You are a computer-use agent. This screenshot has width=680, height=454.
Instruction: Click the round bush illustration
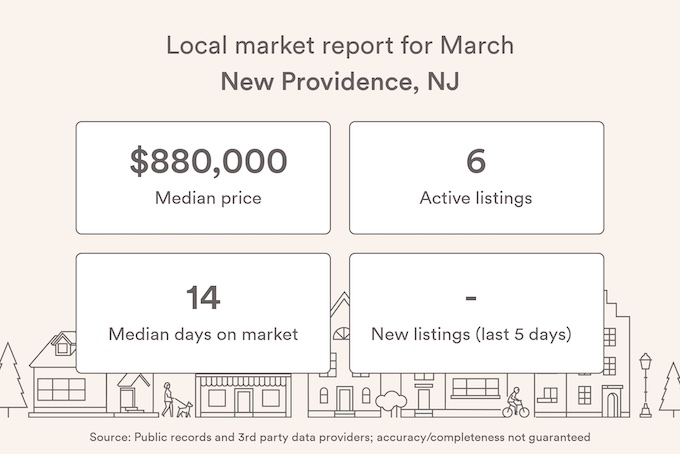[391, 403]
